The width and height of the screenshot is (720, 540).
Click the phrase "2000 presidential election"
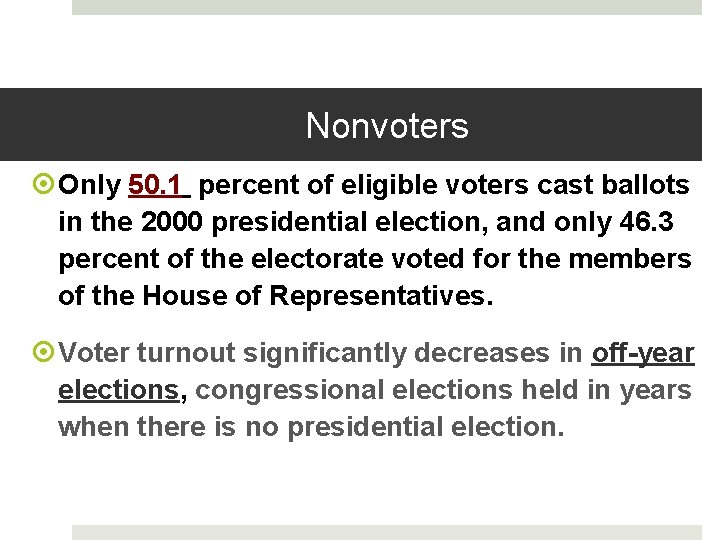point(257,223)
